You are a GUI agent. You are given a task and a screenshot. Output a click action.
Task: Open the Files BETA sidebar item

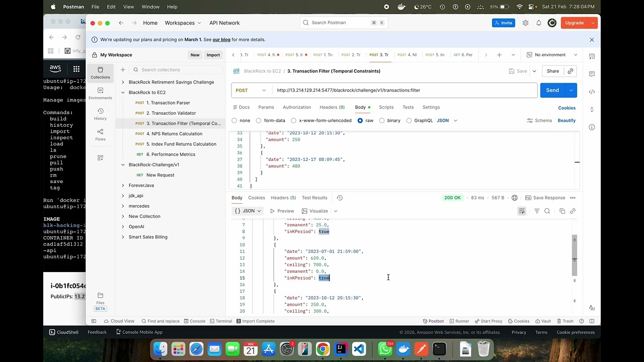click(x=100, y=302)
